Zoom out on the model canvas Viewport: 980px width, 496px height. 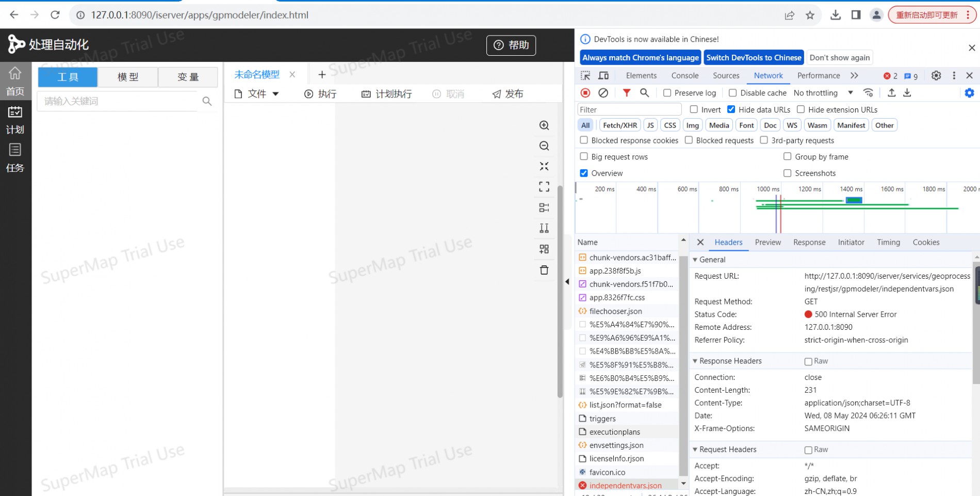544,146
